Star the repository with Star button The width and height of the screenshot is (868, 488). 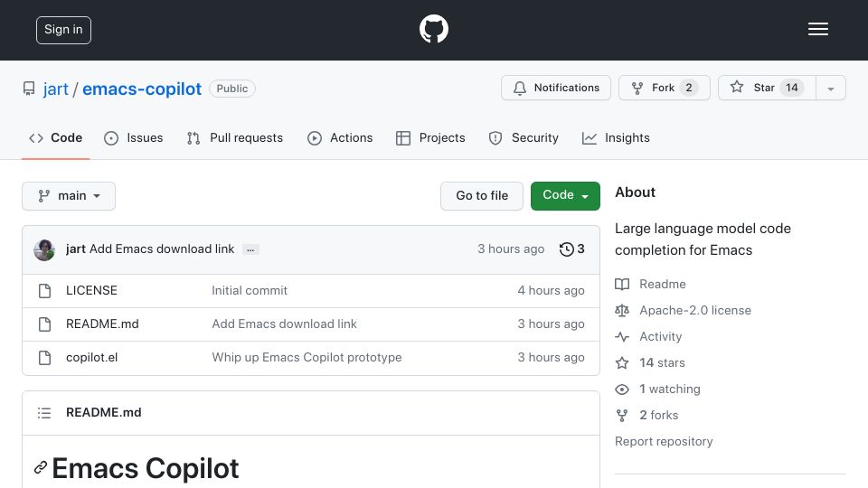pos(767,88)
